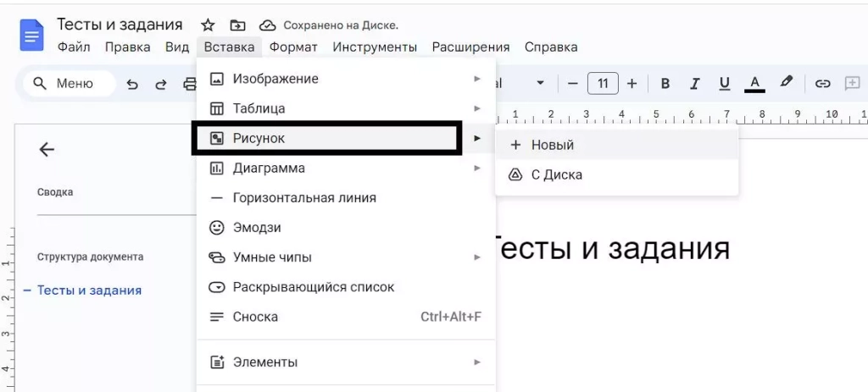The width and height of the screenshot is (868, 392).
Task: Star the document Тесты и задания
Action: point(208,25)
